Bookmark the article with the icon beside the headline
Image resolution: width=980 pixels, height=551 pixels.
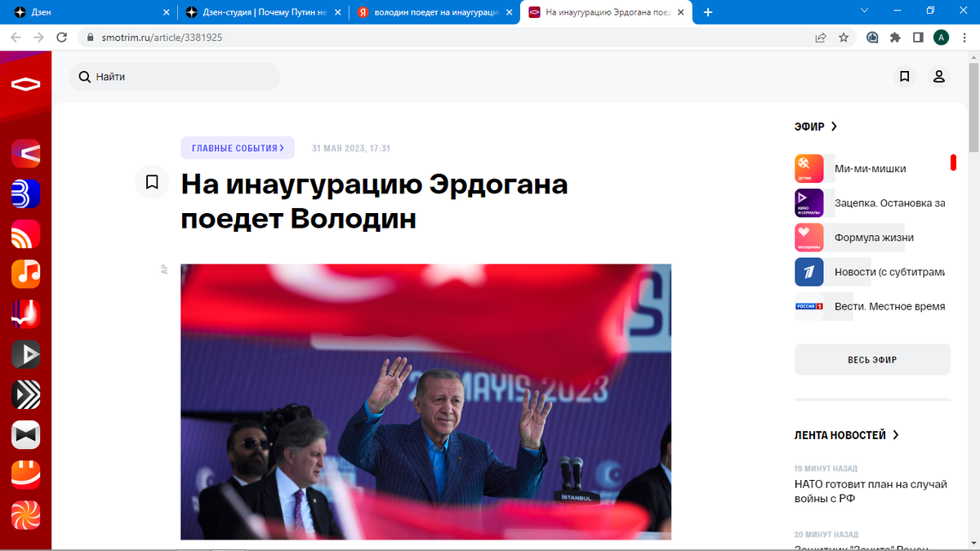tap(152, 182)
